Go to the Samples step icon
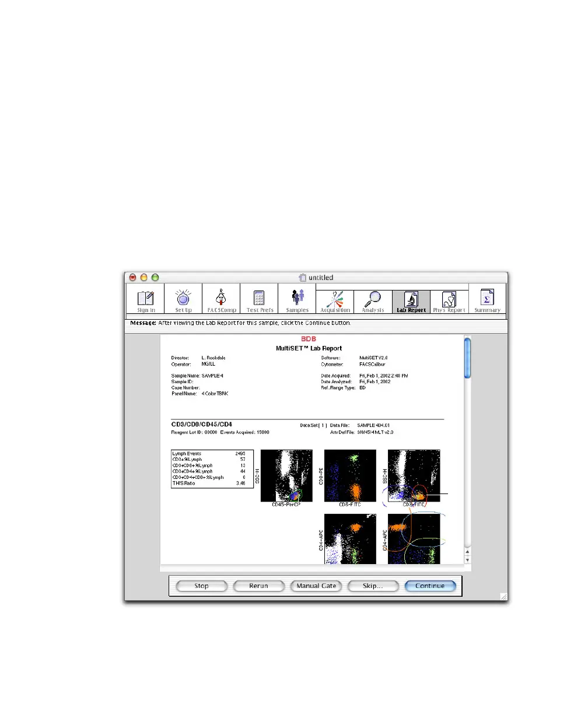Screen dimensions: 588x714 click(297, 299)
